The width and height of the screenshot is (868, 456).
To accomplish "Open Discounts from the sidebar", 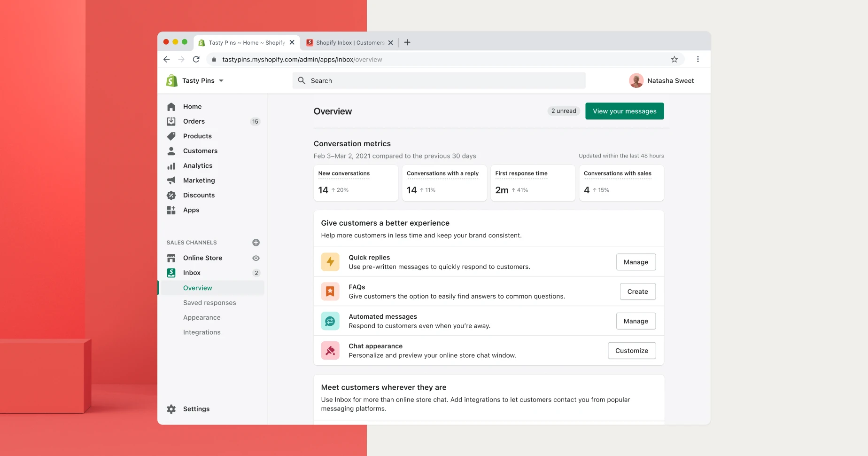I will click(x=171, y=195).
